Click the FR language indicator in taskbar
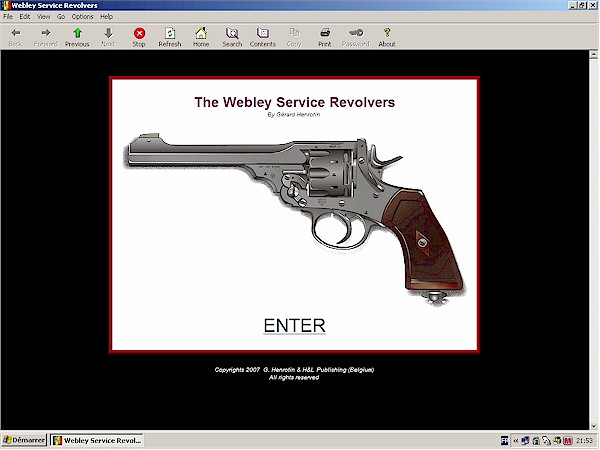600x450 pixels. 504,440
